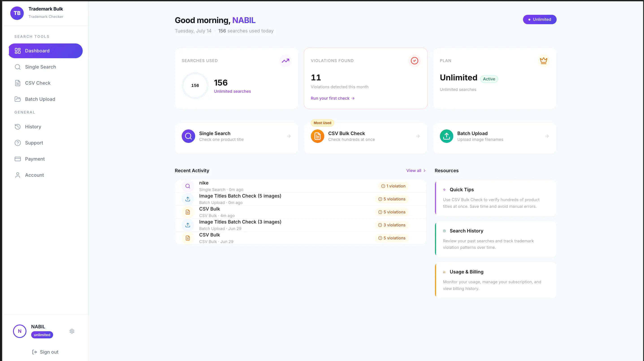Click the TB logo avatar
This screenshot has height=361, width=644.
(17, 13)
